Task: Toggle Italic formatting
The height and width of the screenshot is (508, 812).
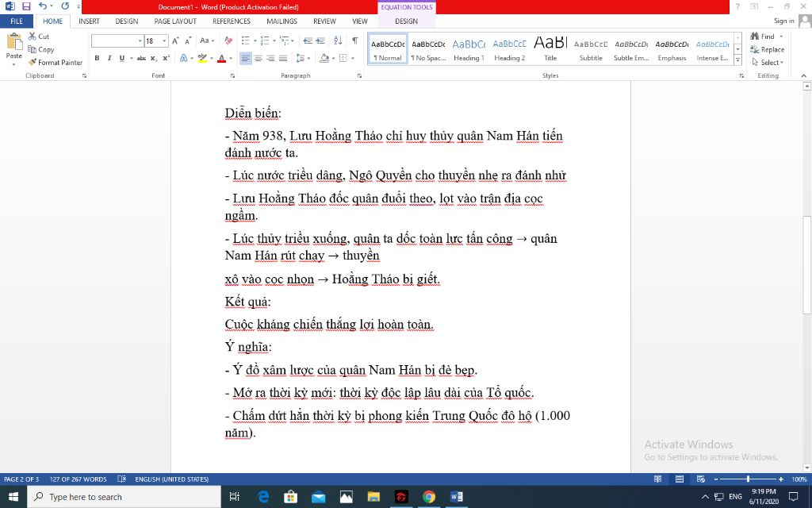Action: click(x=109, y=58)
